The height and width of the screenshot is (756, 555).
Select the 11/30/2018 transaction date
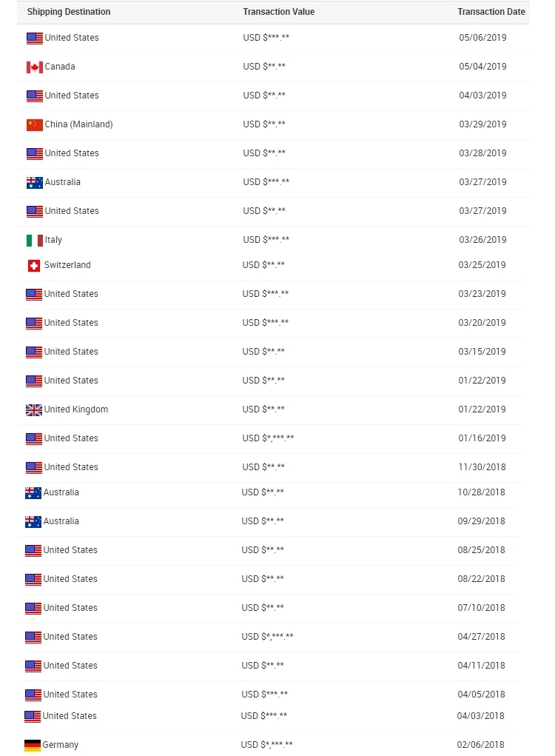[482, 467]
